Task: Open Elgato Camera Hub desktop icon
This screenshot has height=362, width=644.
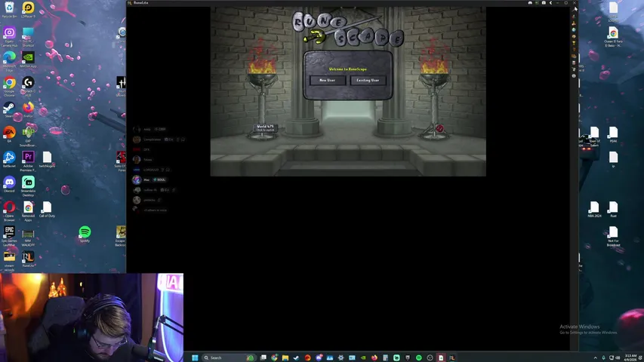Action: [x=9, y=36]
